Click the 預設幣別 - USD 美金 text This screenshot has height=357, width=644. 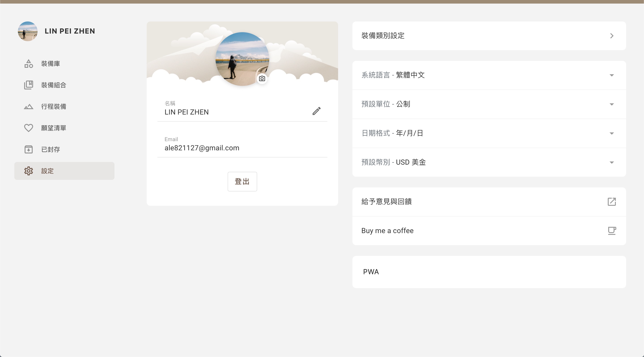pos(394,162)
